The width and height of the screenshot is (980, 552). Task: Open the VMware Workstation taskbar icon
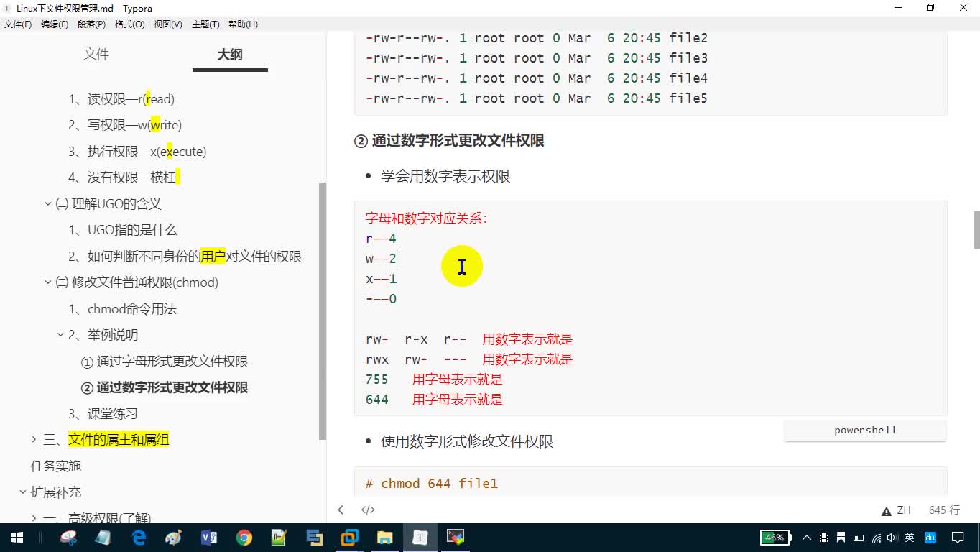coord(350,538)
